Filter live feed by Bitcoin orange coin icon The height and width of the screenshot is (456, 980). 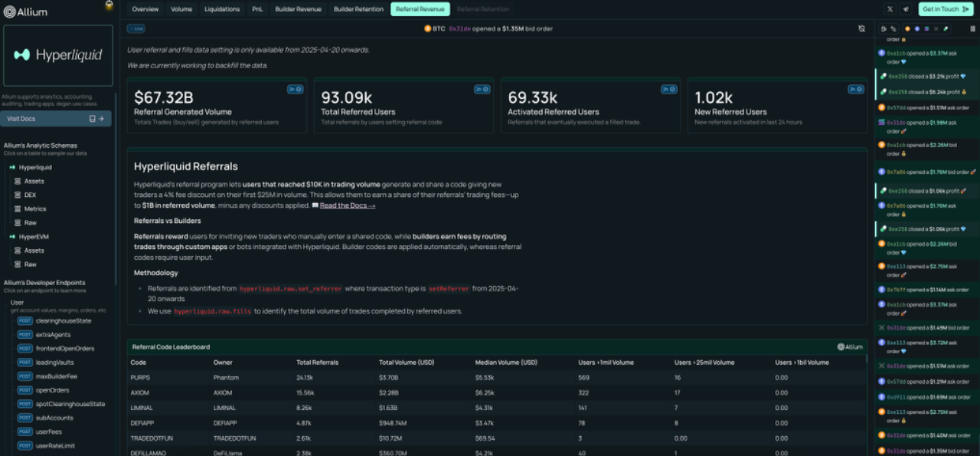click(907, 28)
